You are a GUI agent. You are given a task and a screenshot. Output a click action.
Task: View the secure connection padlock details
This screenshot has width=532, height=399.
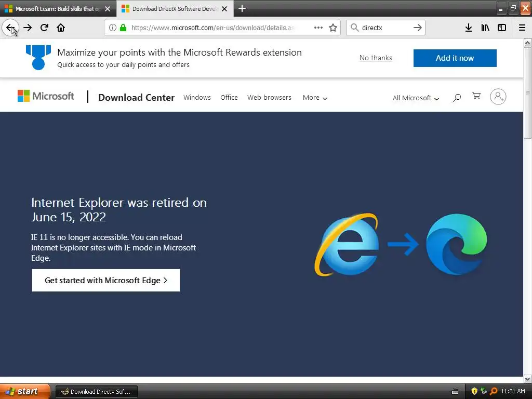[123, 28]
